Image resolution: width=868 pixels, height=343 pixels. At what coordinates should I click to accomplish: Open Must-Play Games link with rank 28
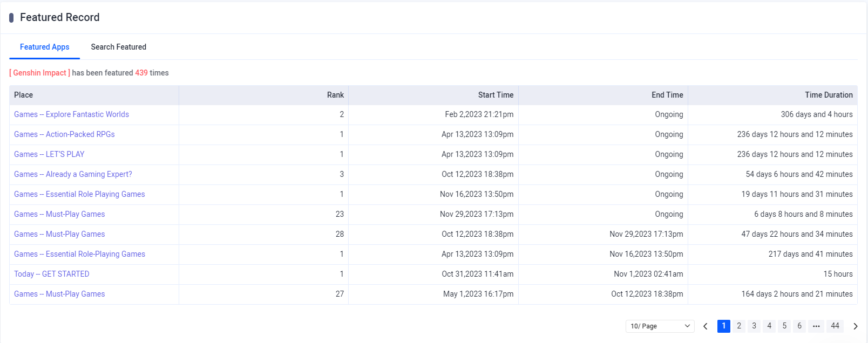pos(59,234)
